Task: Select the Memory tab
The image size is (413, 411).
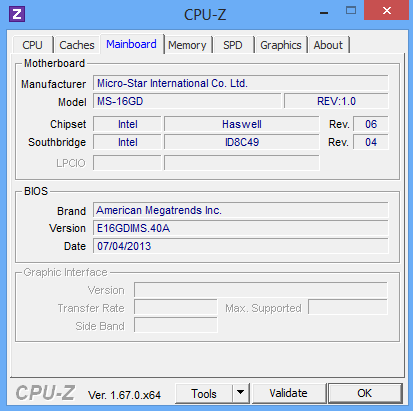Action: (187, 45)
